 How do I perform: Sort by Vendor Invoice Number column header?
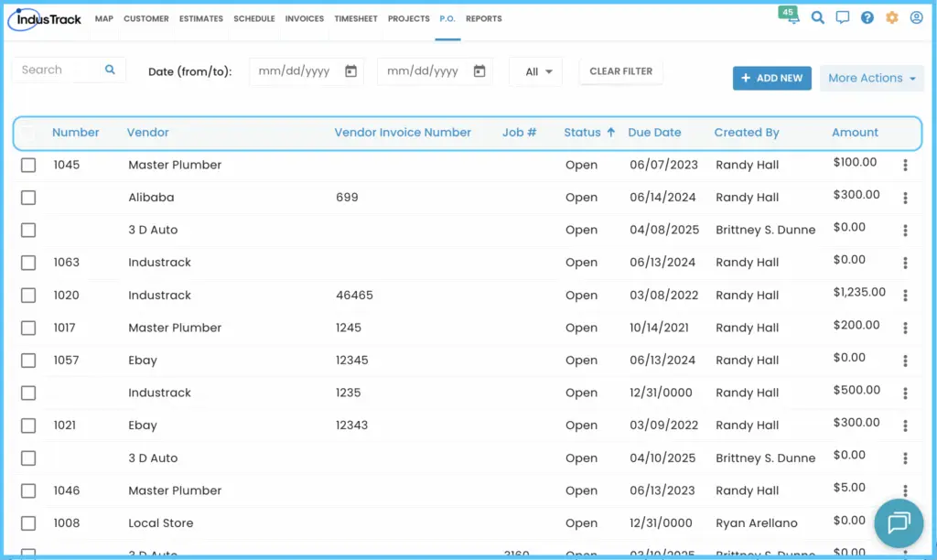[x=403, y=133]
